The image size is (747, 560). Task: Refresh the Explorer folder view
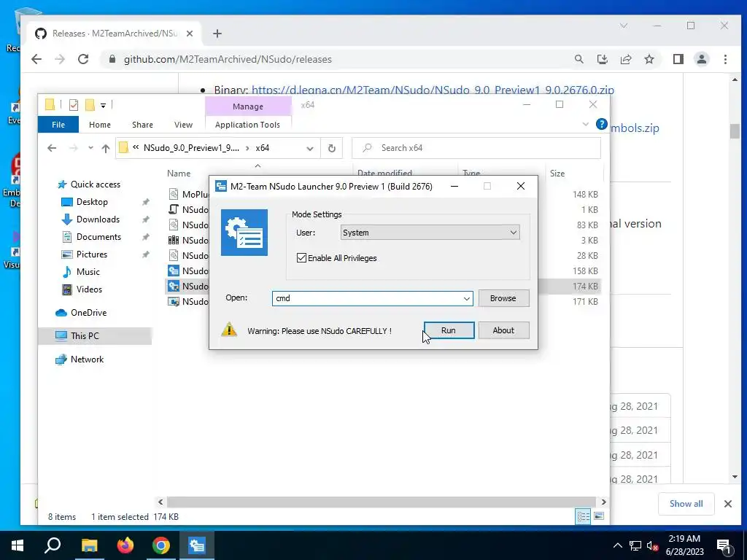pyautogui.click(x=332, y=148)
